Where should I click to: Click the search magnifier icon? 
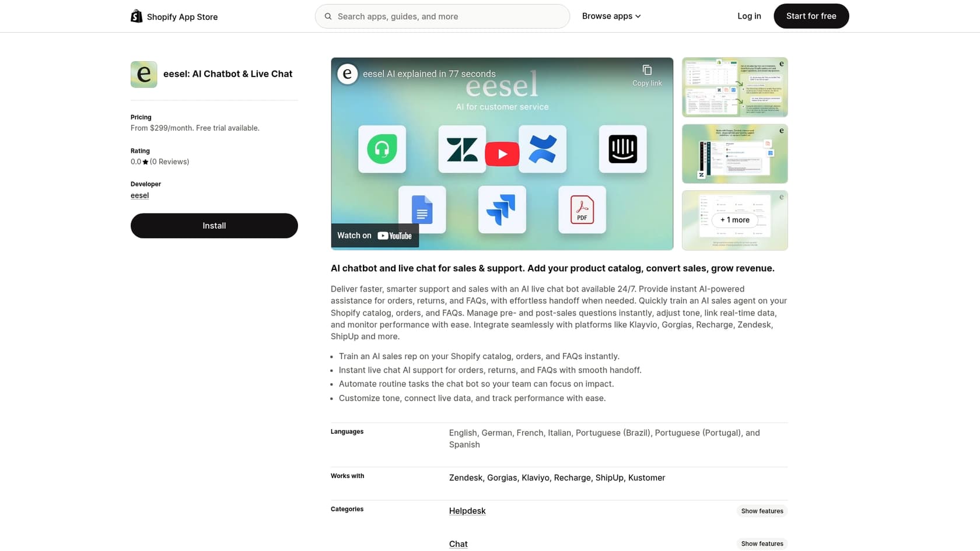[328, 16]
